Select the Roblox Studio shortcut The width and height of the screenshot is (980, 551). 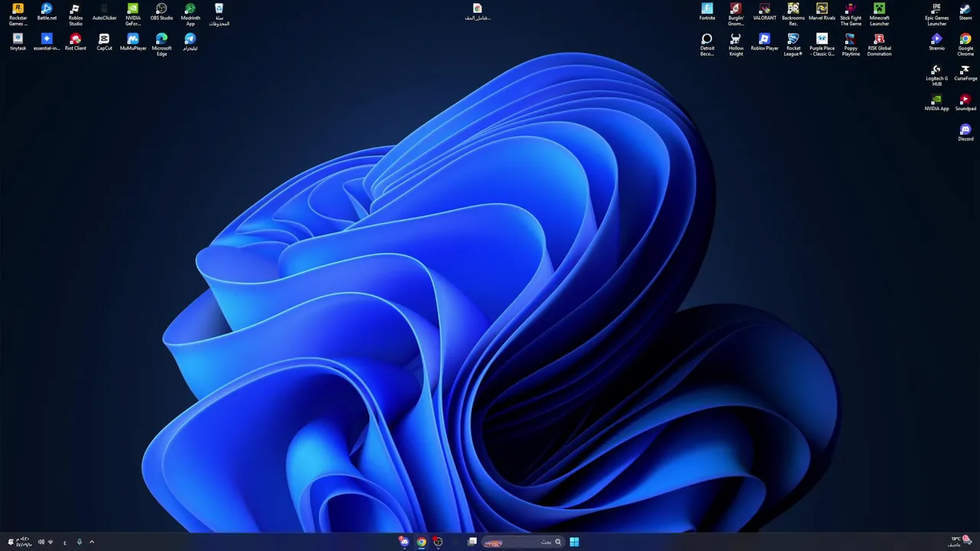coord(75,15)
